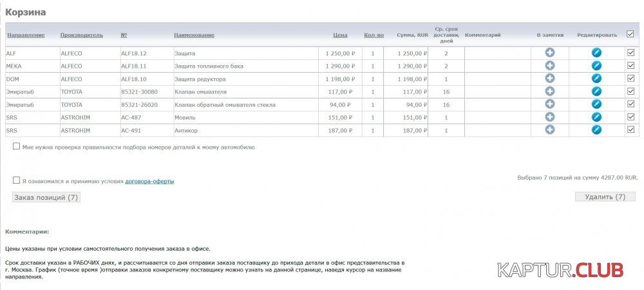
Task: Sort table by Производитель column
Action: (81, 35)
